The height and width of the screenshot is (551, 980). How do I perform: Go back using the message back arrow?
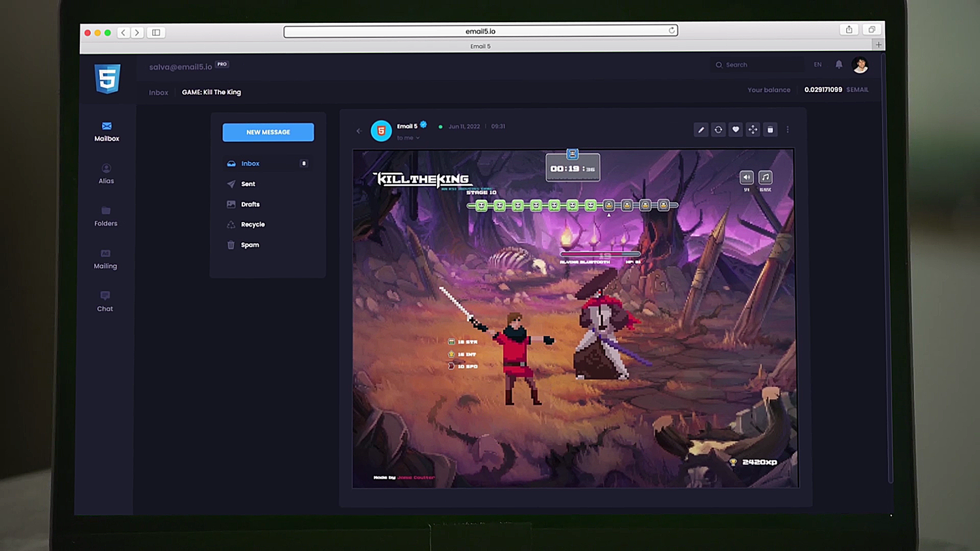[x=359, y=131]
